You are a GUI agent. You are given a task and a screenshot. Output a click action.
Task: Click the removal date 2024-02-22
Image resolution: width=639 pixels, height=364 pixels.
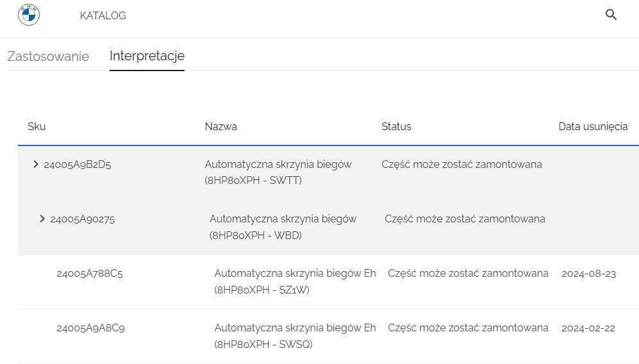click(x=588, y=328)
